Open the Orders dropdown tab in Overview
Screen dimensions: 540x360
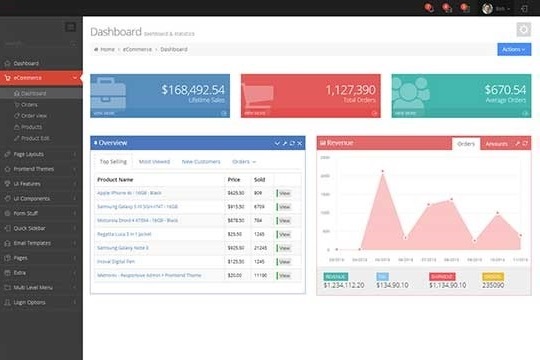244,162
